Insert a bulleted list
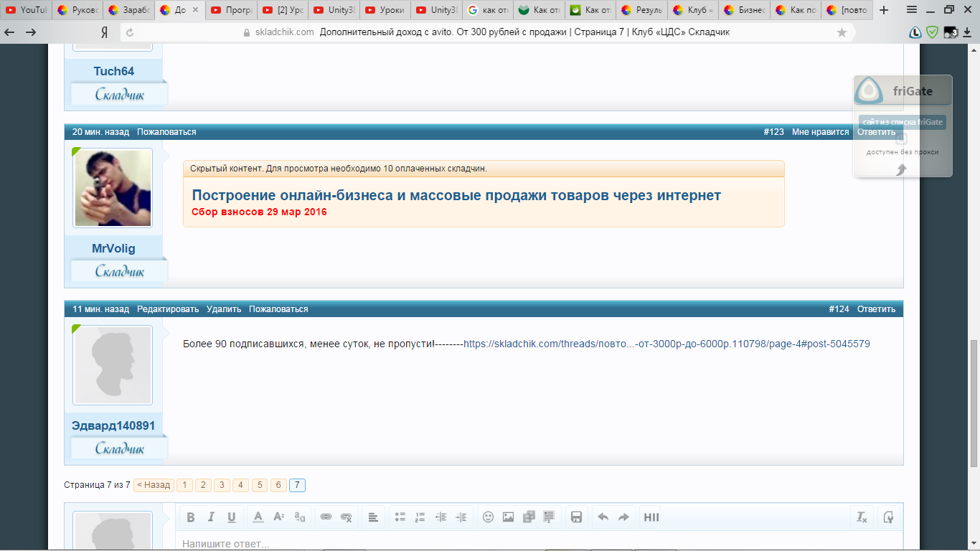 tap(400, 517)
